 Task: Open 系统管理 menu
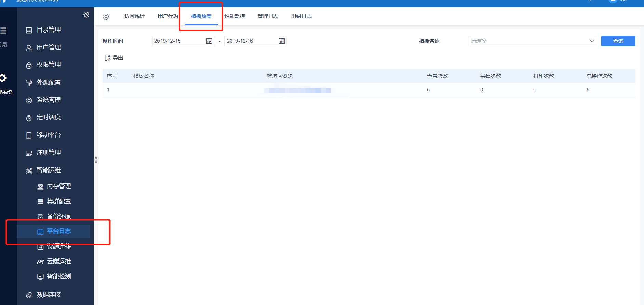49,100
